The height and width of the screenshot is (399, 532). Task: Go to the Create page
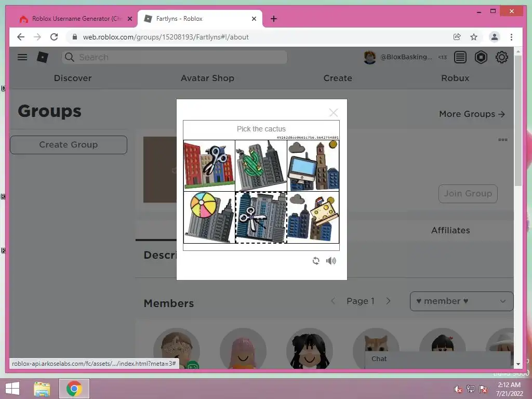coord(338,78)
